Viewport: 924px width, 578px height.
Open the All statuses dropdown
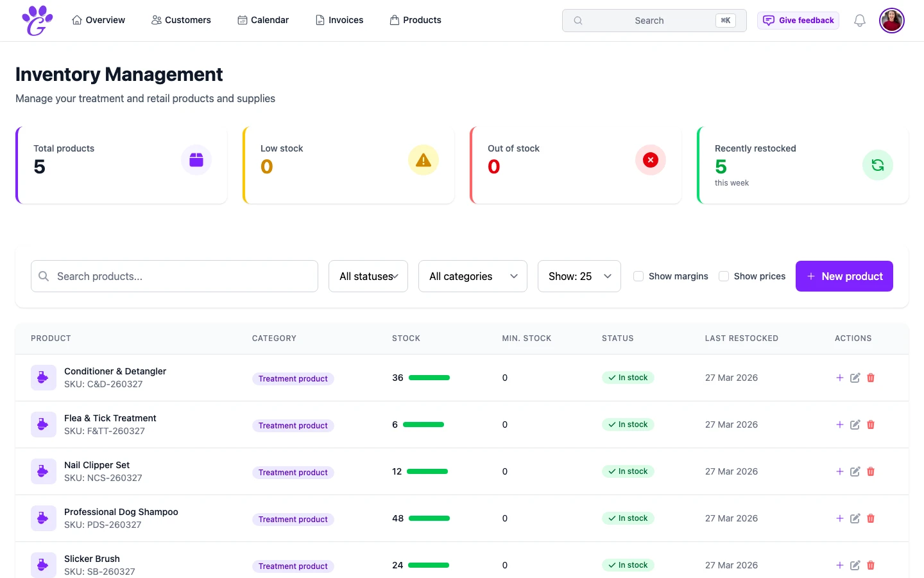[368, 276]
